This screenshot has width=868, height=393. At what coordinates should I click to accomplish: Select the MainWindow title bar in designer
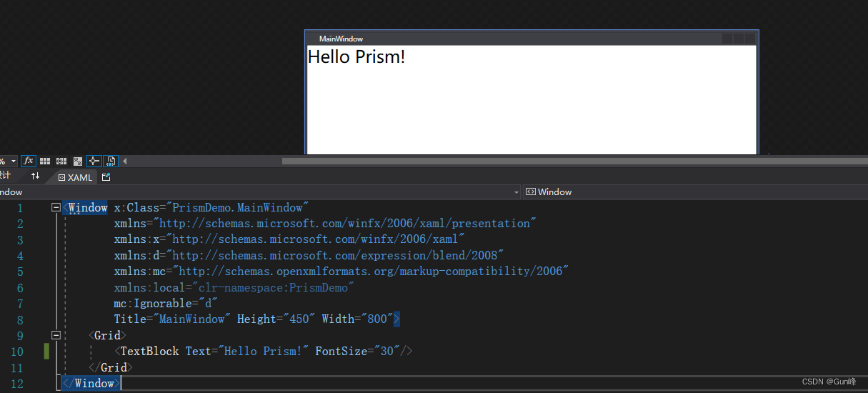click(530, 39)
